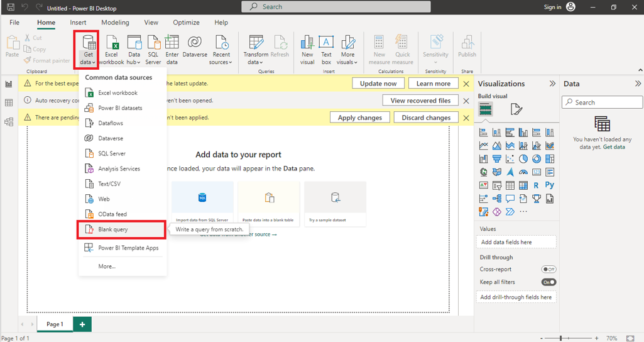644x342 pixels.
Task: Toggle Cross-report drill through switch
Action: (548, 269)
